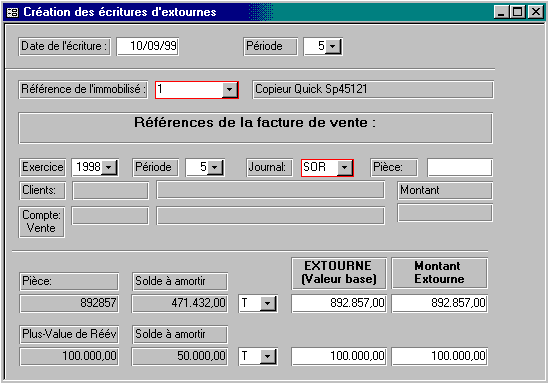Viewport: 548px width, 383px height.
Task: Maximize the Création des écritures window
Action: point(517,12)
